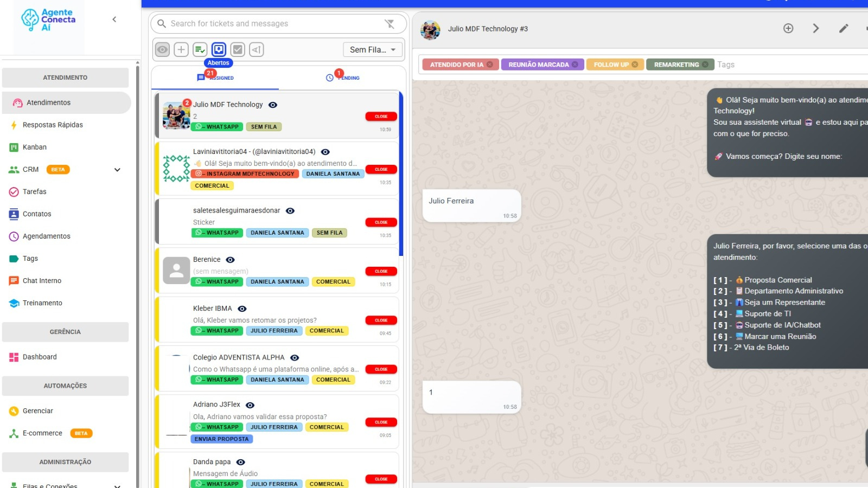Click the right arrow icon in chat header

[815, 28]
